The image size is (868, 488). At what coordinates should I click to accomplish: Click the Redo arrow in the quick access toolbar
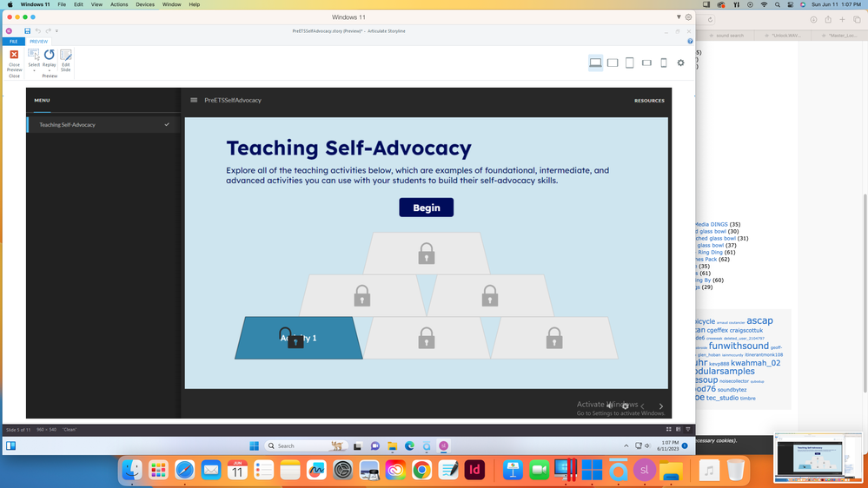[48, 31]
